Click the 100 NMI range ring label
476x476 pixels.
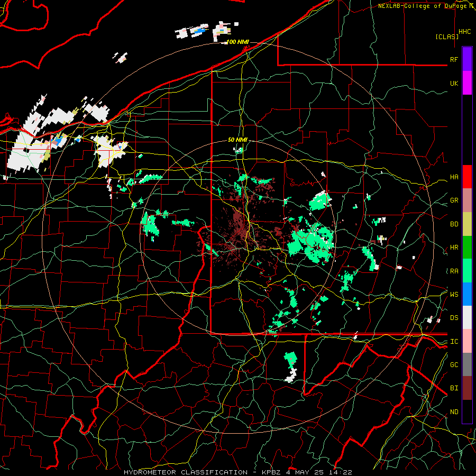(237, 42)
